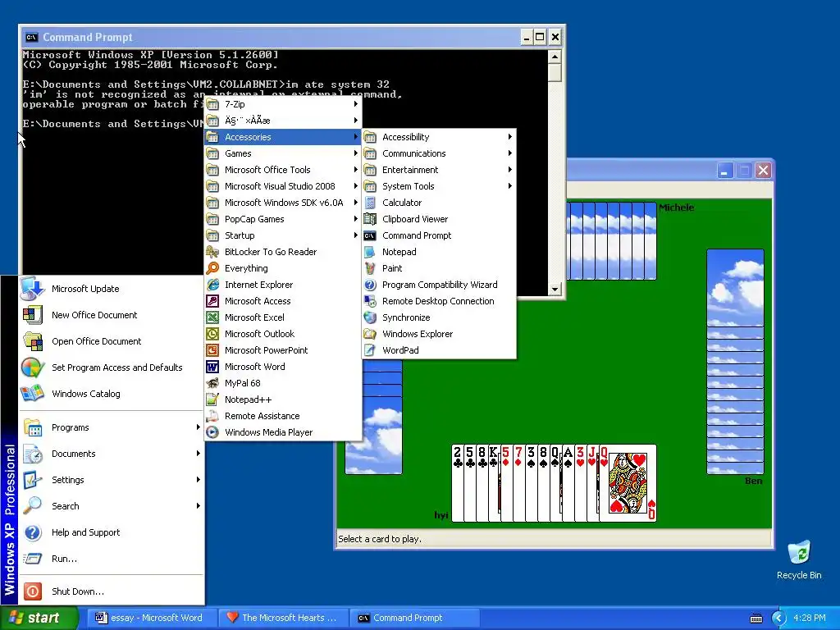The width and height of the screenshot is (840, 630).
Task: Click the Recycle Bin desktop icon
Action: tap(799, 553)
